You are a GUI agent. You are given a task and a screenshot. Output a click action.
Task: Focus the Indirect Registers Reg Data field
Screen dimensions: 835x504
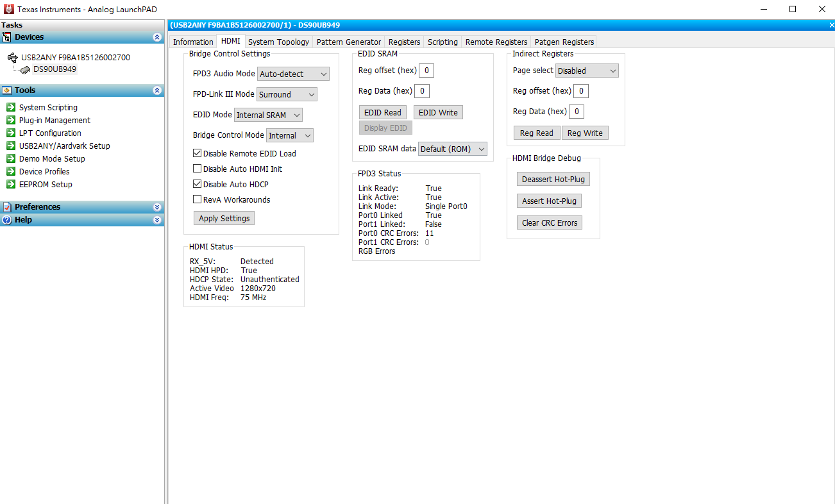[577, 112]
